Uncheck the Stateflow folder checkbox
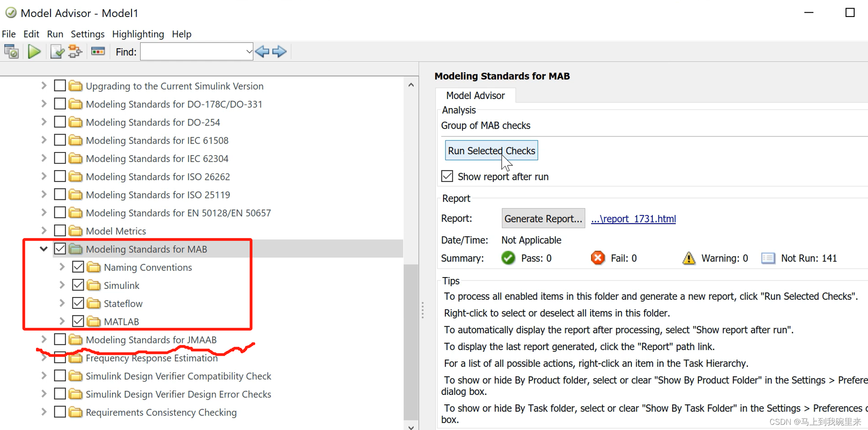 [78, 303]
